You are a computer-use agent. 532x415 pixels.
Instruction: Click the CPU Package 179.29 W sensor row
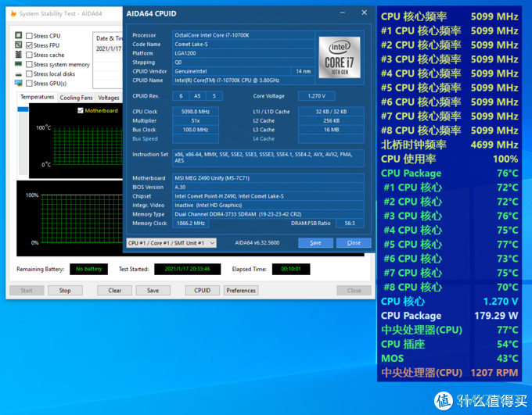[x=449, y=316]
